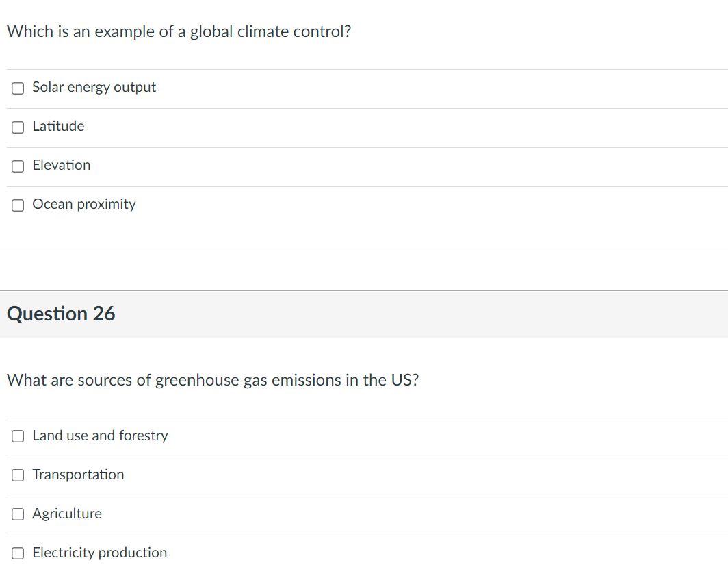Image resolution: width=728 pixels, height=567 pixels.
Task: Check the Solar energy output checkbox
Action: 18,88
